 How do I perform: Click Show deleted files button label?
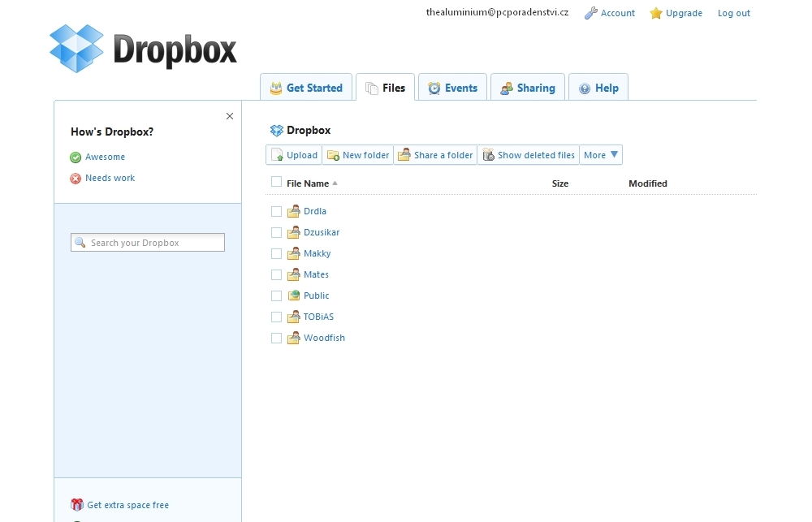click(x=536, y=155)
